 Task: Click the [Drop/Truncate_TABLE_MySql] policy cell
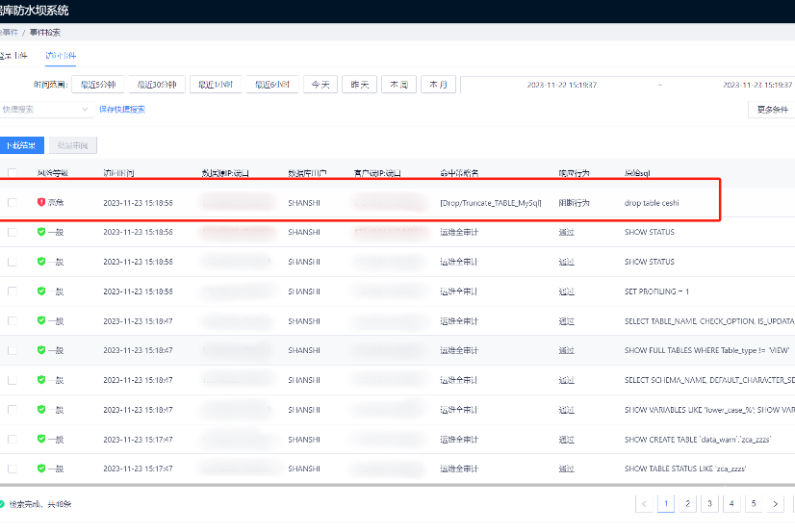[491, 203]
